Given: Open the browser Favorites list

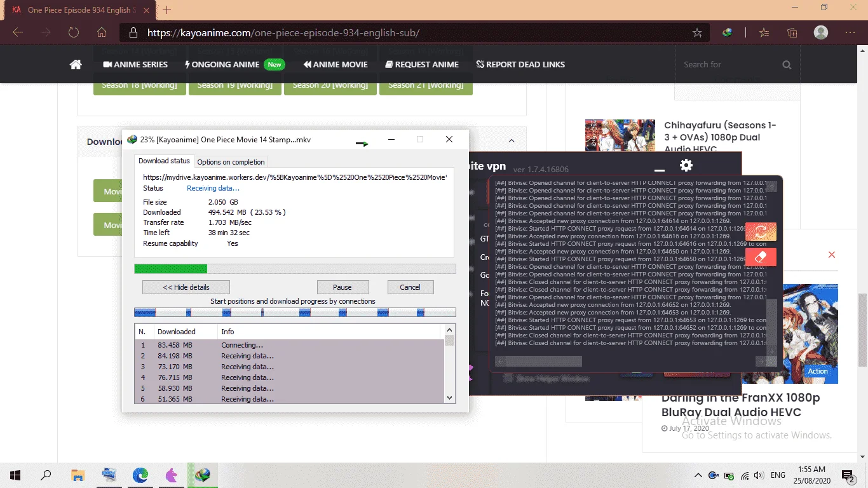Looking at the screenshot, I should [x=764, y=32].
